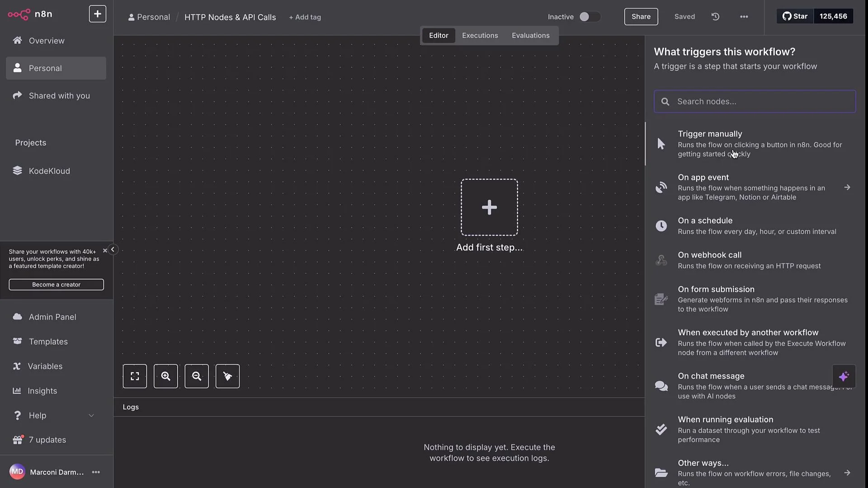Click the tidy up nodes button
Viewport: 868px width, 488px height.
coord(227,376)
